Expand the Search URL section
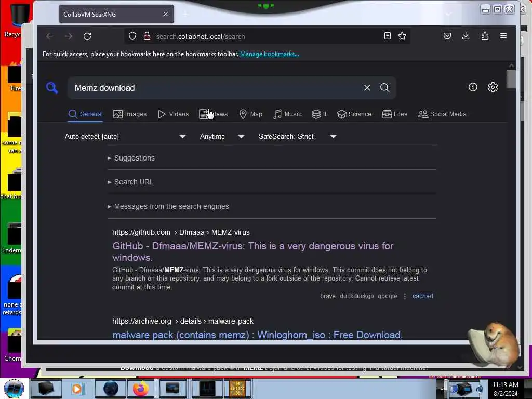 coord(131,182)
